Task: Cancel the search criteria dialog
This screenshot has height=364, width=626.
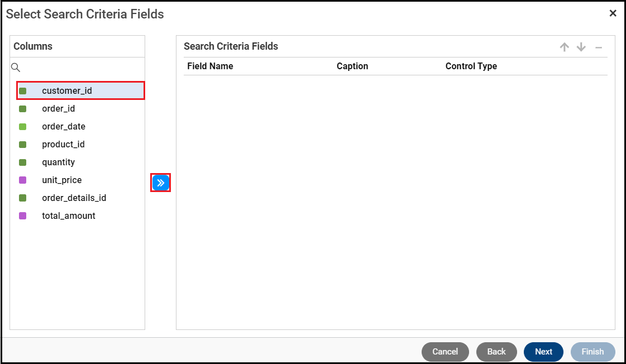Action: pyautogui.click(x=445, y=352)
